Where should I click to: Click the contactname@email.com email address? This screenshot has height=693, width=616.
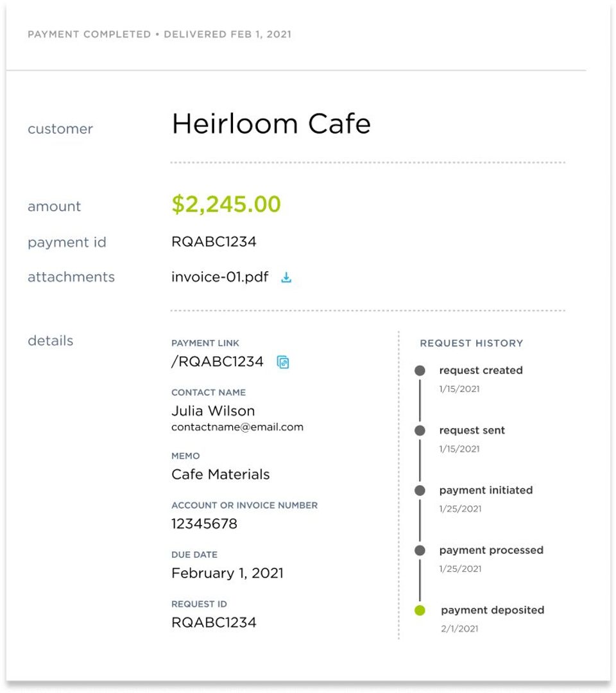tap(237, 427)
